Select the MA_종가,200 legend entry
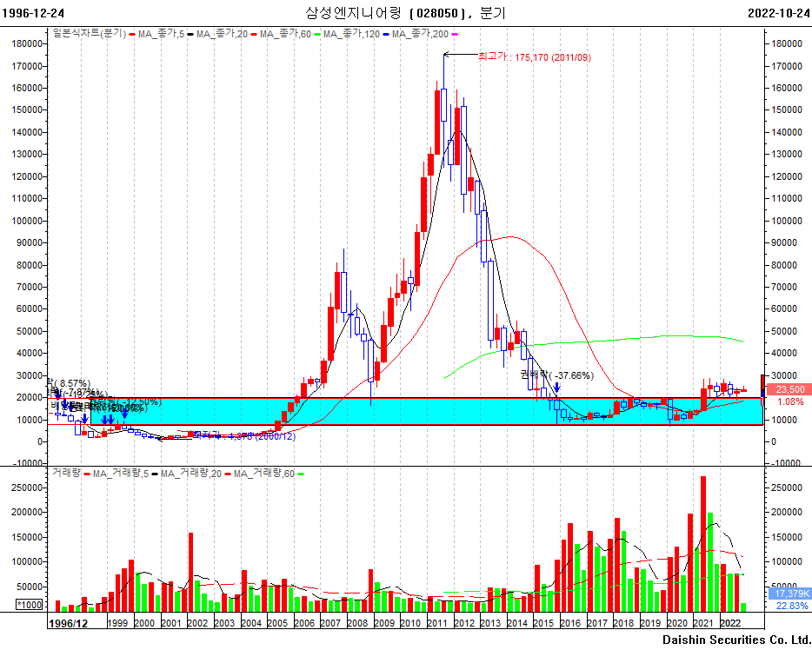This screenshot has width=812, height=650. (x=420, y=34)
